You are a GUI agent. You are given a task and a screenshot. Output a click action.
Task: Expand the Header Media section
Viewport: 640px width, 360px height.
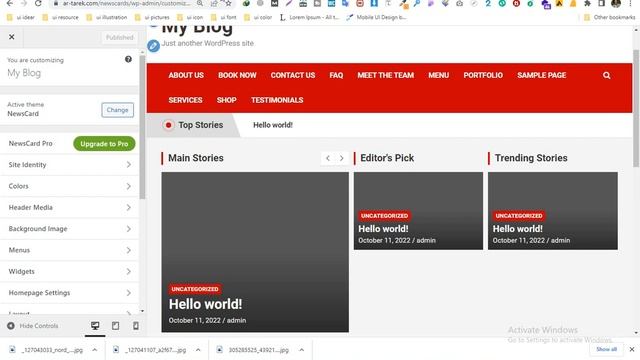tap(69, 207)
